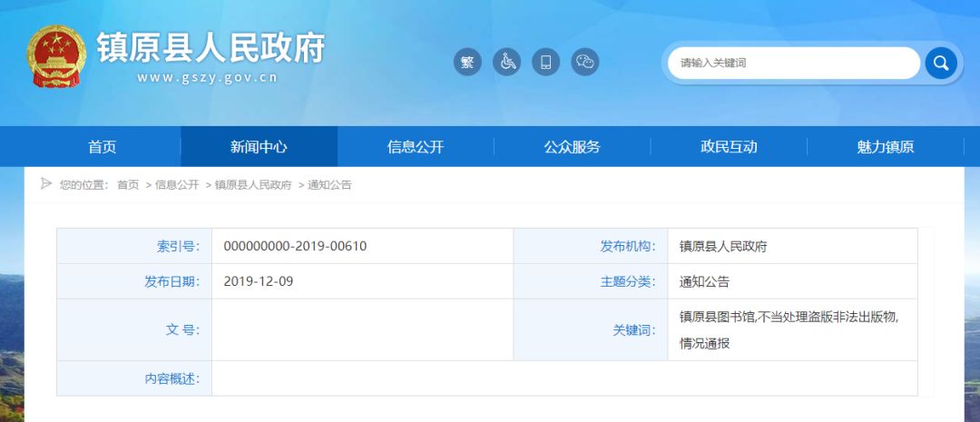Click the 主题分类 label cell

pyautogui.click(x=591, y=281)
